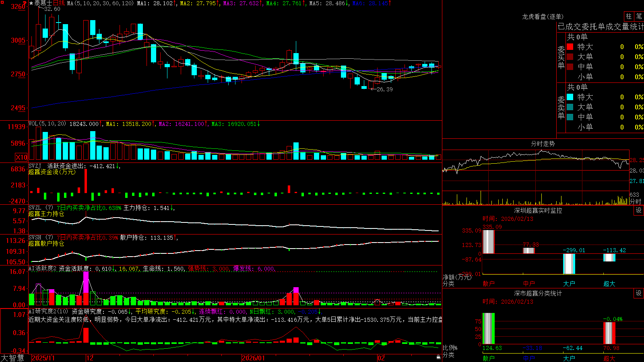Click the AI活跃度2 indicator label
This screenshot has height=362, width=644.
(43, 268)
